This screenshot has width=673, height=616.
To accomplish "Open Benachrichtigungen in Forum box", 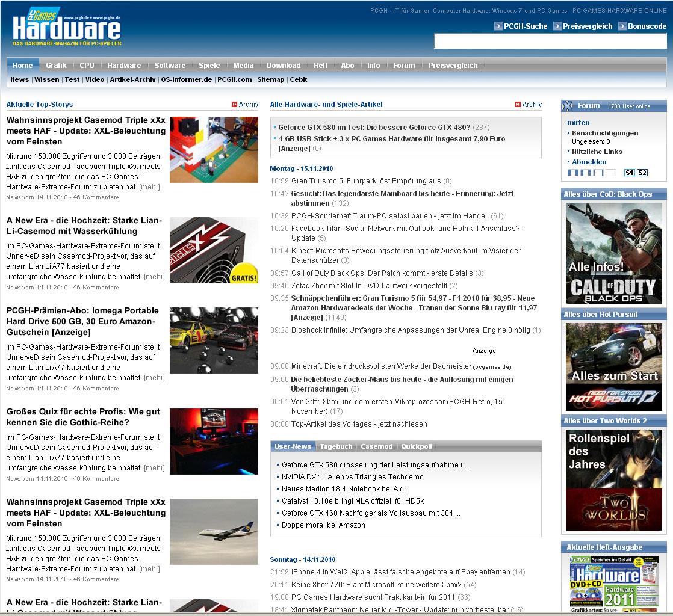I will (605, 133).
